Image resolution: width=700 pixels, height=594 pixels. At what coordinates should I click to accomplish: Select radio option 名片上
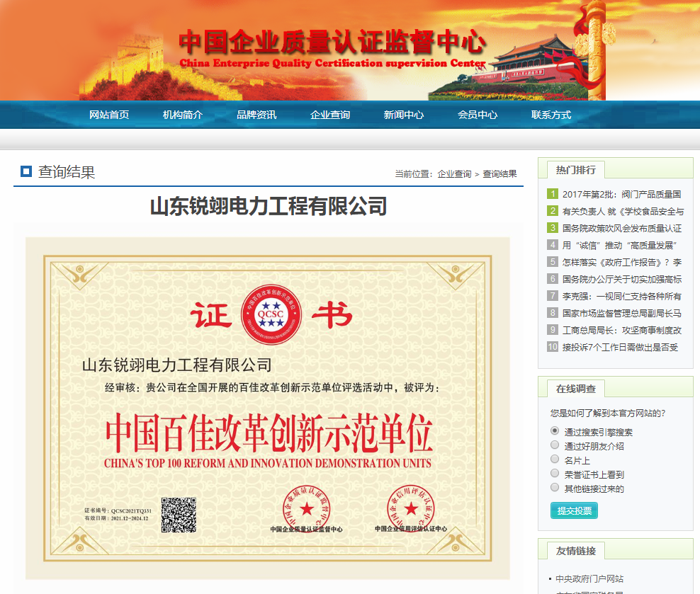tap(555, 459)
